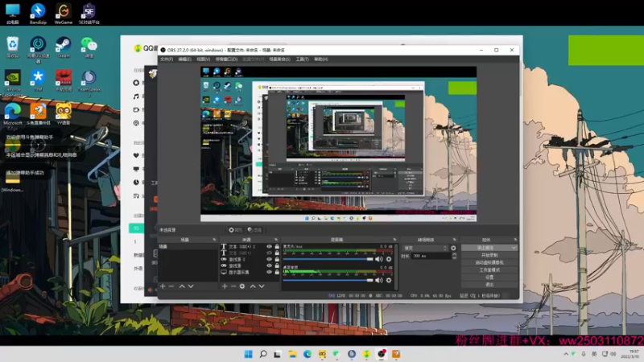The height and width of the screenshot is (362, 644).
Task: Click the 开始录制 button
Action: click(x=489, y=255)
